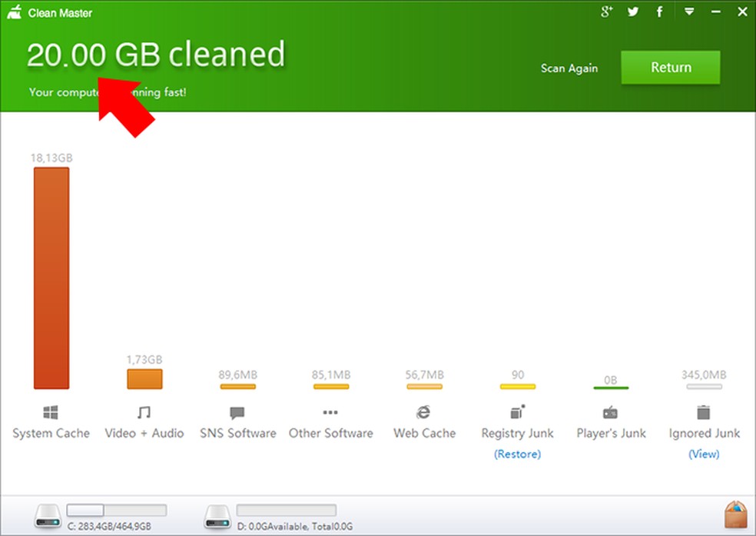
Task: Click the C: drive usage bar
Action: (117, 510)
